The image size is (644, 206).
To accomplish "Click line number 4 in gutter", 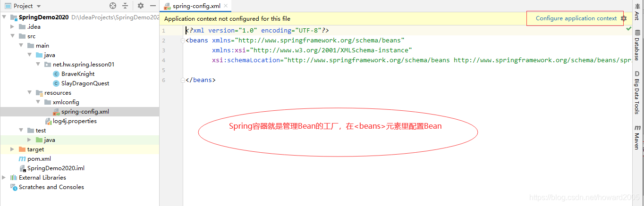I will [x=163, y=60].
